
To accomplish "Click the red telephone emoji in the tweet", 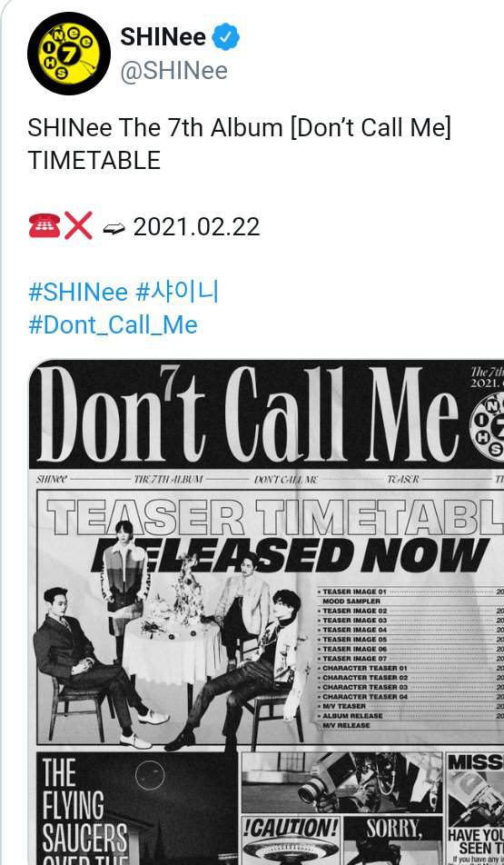I will pyautogui.click(x=44, y=226).
